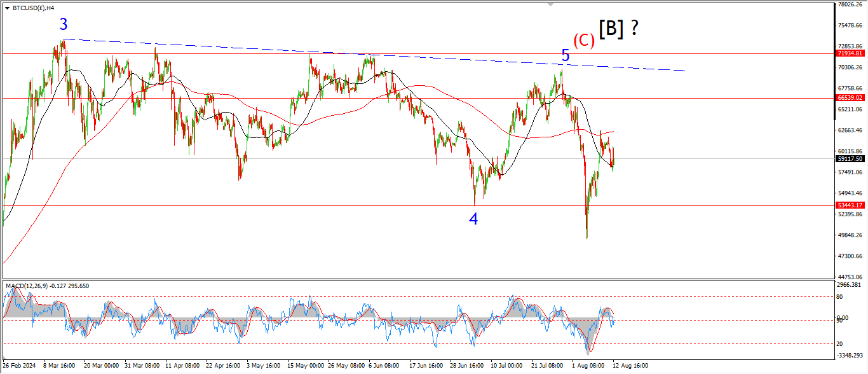Open the dropdown arrow beside BTCUSD(£),H4

click(x=7, y=8)
